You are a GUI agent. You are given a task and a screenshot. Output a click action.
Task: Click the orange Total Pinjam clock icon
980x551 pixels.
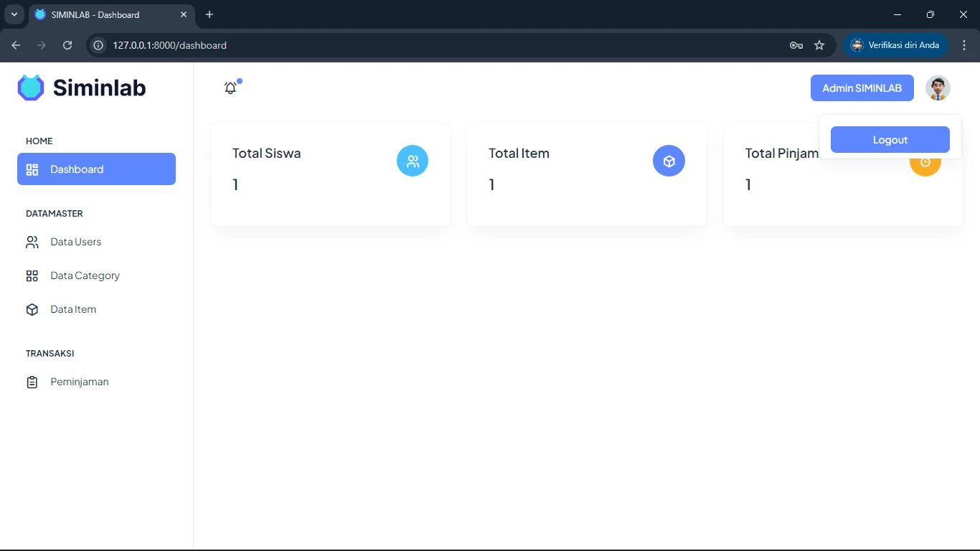tap(925, 163)
